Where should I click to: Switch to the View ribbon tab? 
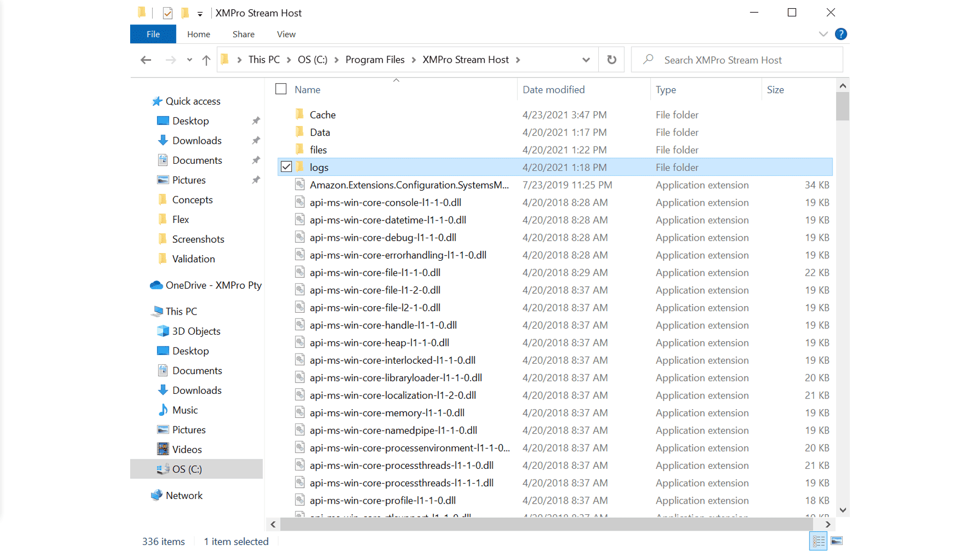[285, 34]
